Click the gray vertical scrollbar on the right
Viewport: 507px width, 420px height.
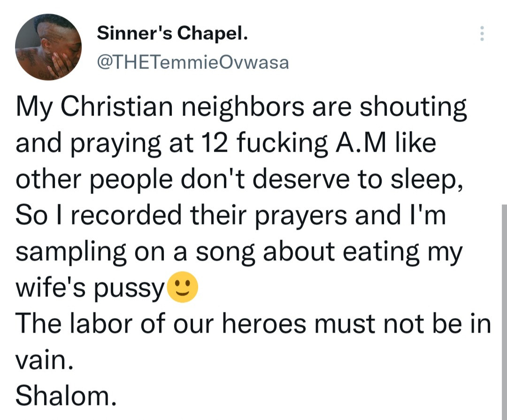(504, 312)
